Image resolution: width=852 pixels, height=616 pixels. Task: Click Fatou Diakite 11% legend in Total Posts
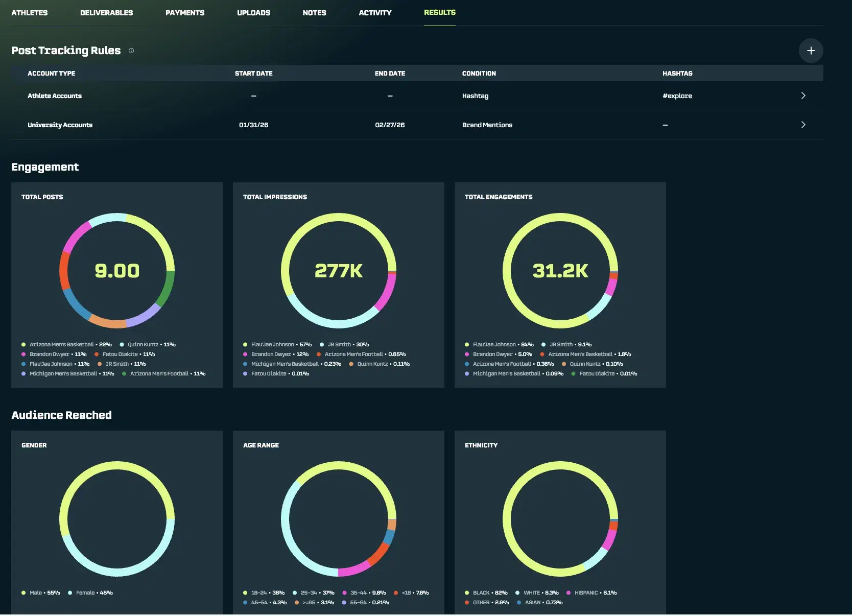click(125, 354)
